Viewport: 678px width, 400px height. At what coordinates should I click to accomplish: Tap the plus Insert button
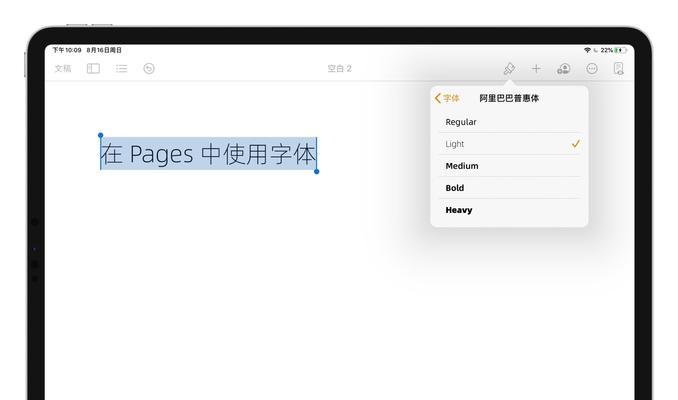pos(536,68)
